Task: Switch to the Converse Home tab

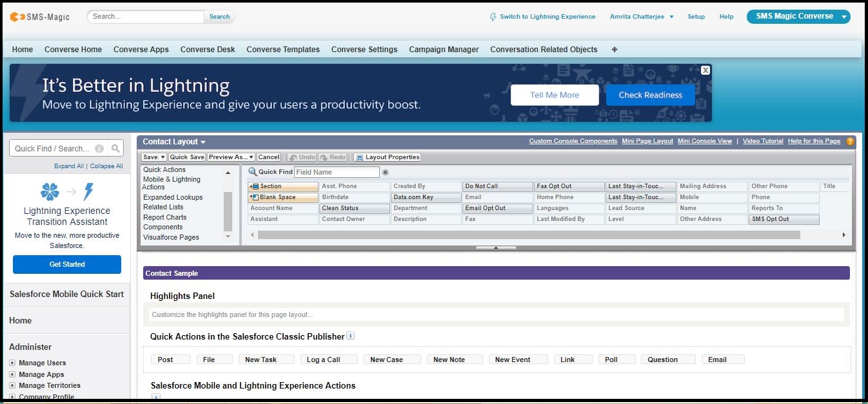Action: [74, 50]
